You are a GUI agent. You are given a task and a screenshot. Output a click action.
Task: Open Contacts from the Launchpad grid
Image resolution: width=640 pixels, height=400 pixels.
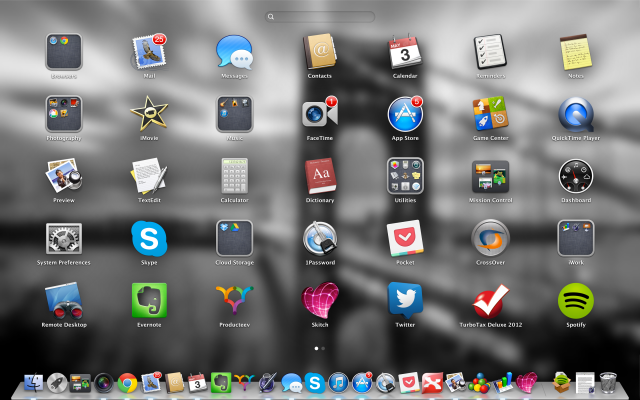[x=320, y=52]
